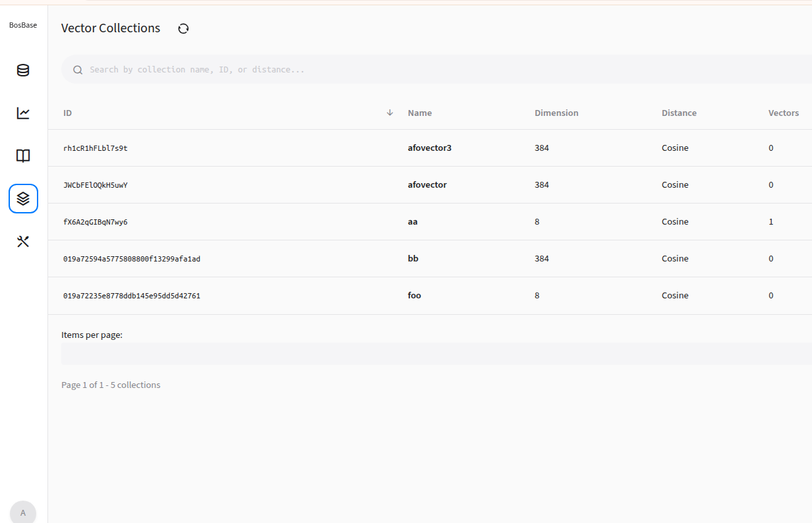Screen dimensions: 812x523
Task: Open the book docs sidebar icon
Action: click(x=23, y=156)
